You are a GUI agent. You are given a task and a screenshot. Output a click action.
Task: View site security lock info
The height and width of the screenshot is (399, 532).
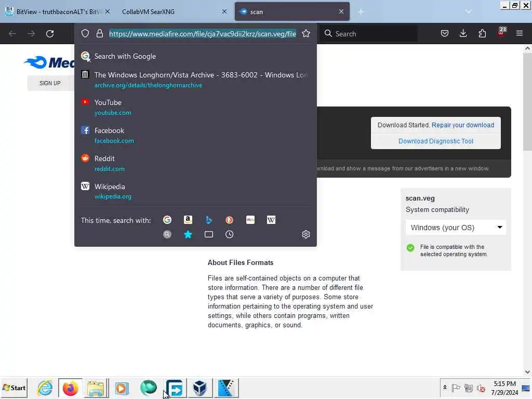(x=99, y=33)
